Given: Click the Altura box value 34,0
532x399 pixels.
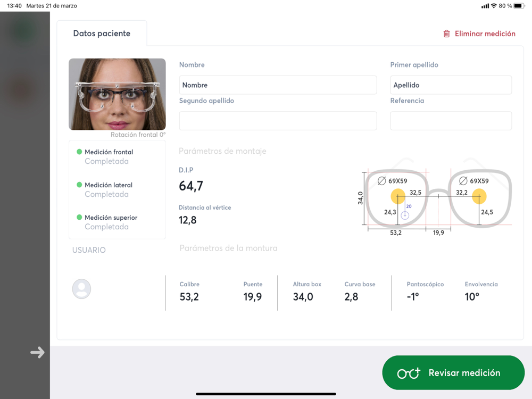Looking at the screenshot, I should [303, 297].
